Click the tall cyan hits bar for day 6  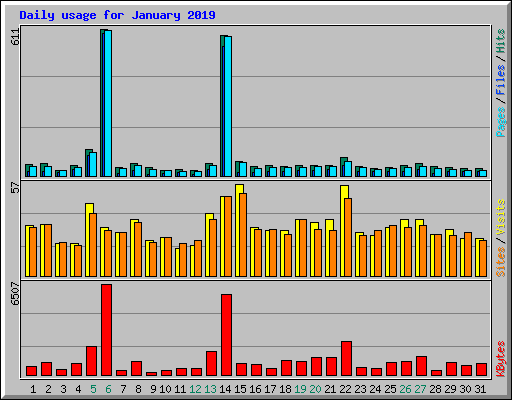click(108, 103)
